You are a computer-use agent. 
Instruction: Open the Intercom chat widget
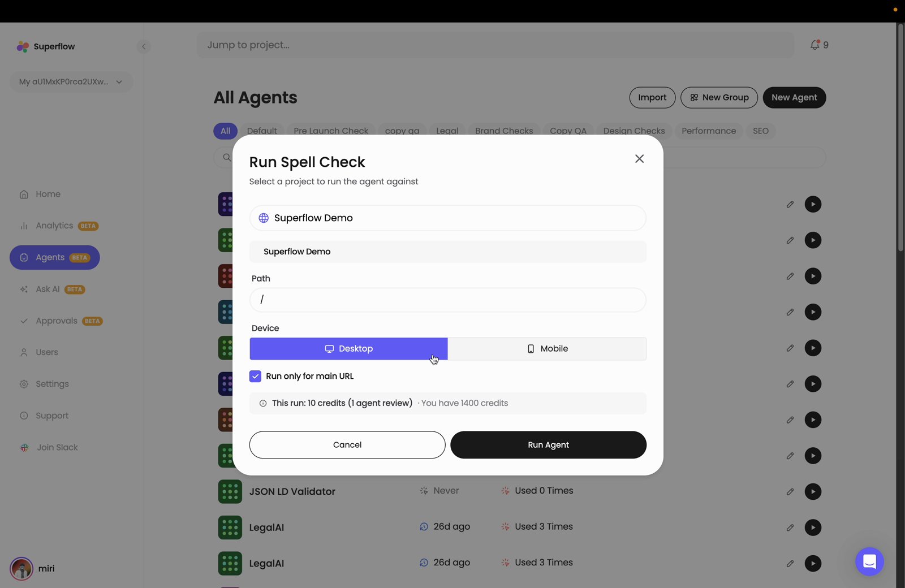(x=869, y=561)
